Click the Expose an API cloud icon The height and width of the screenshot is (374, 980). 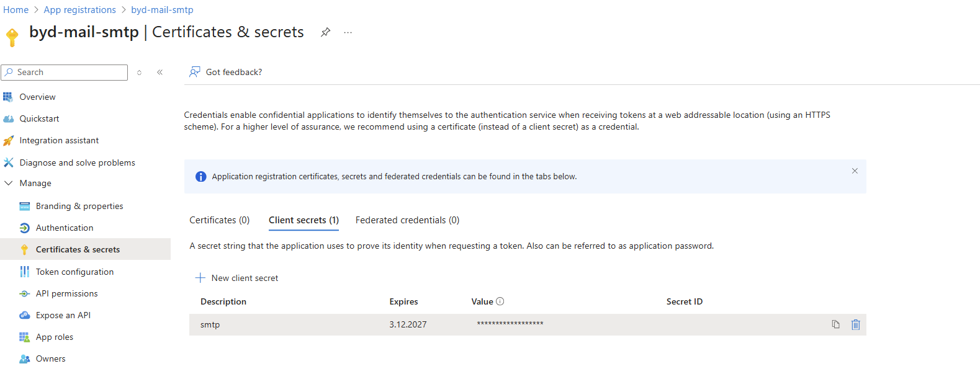click(x=25, y=315)
